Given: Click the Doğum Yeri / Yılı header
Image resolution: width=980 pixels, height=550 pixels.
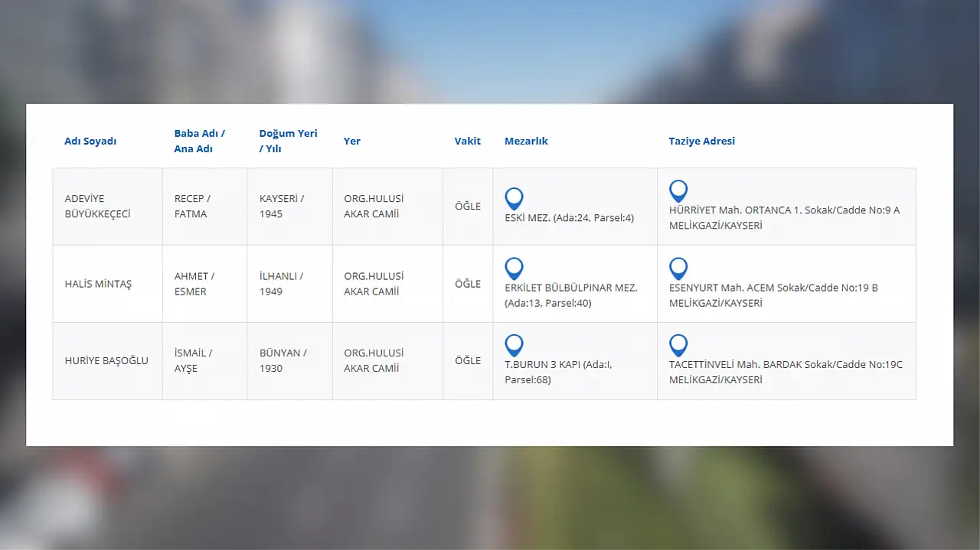Looking at the screenshot, I should click(x=288, y=141).
